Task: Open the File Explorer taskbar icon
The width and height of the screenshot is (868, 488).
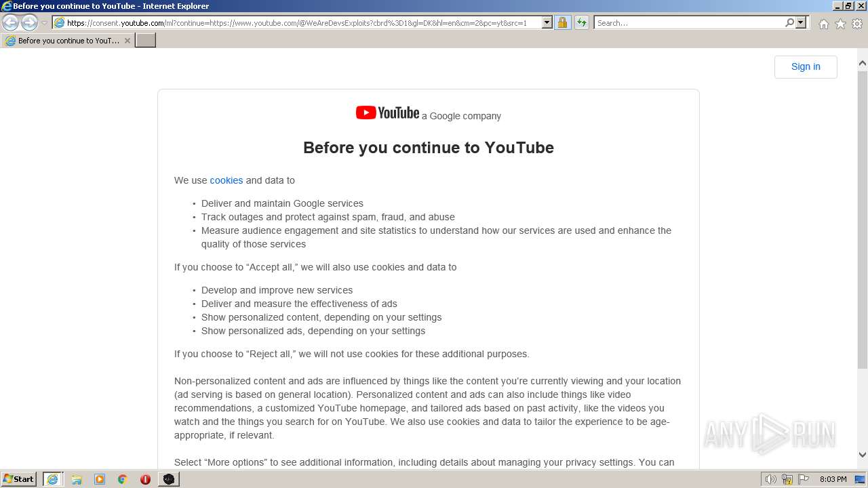Action: coord(77,479)
